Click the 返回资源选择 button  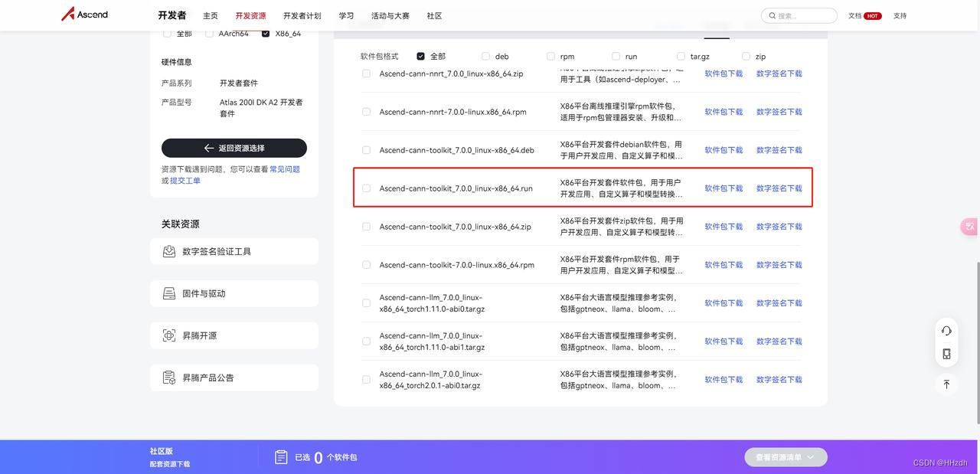pyautogui.click(x=234, y=148)
